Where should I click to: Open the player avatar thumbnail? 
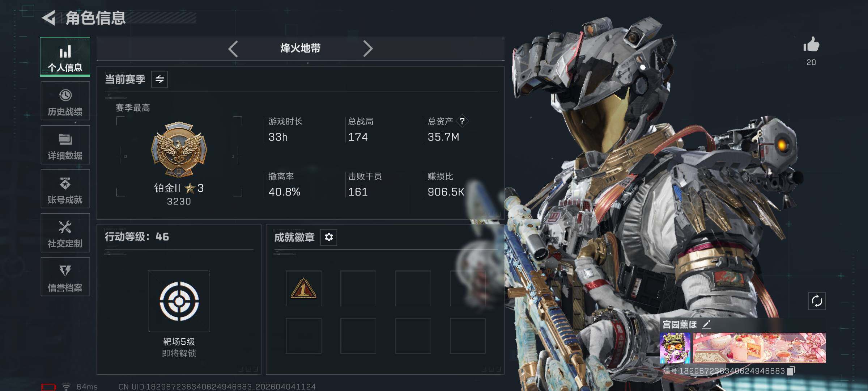click(675, 348)
